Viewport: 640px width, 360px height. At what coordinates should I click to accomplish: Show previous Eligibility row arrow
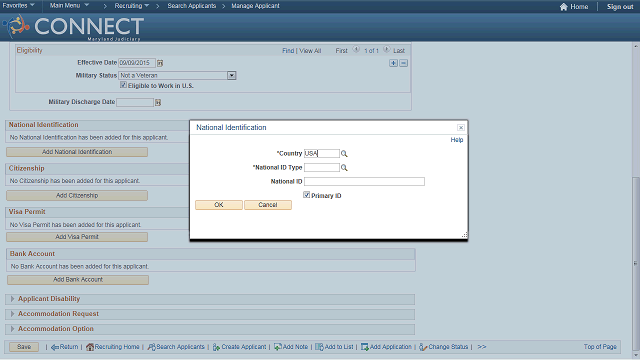(356, 49)
